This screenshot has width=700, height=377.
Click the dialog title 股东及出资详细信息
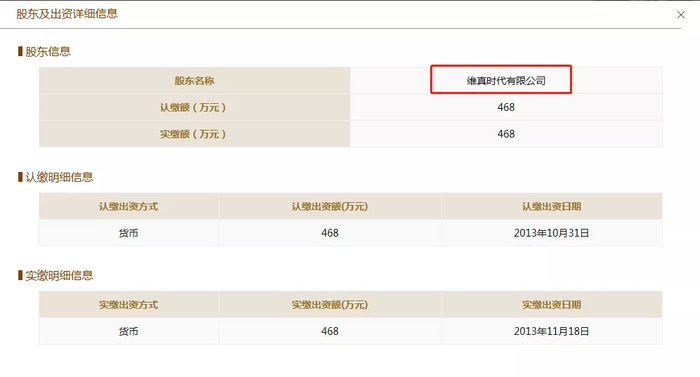(67, 14)
